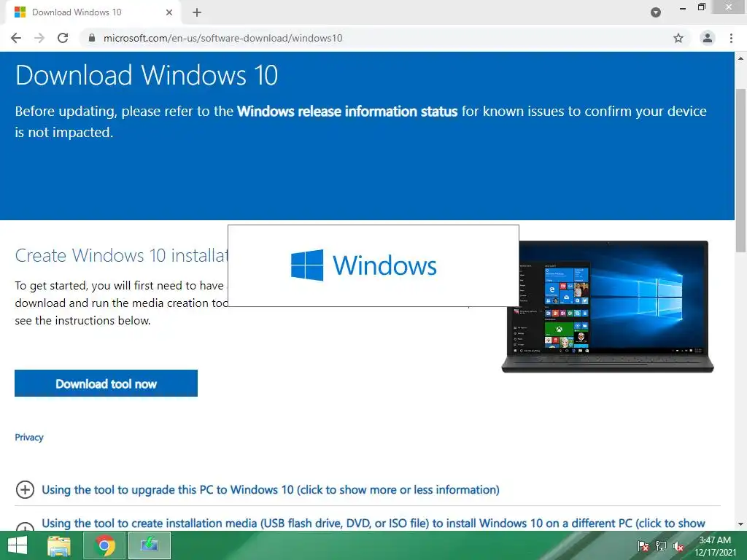Click the padlock site security icon

[x=92, y=38]
